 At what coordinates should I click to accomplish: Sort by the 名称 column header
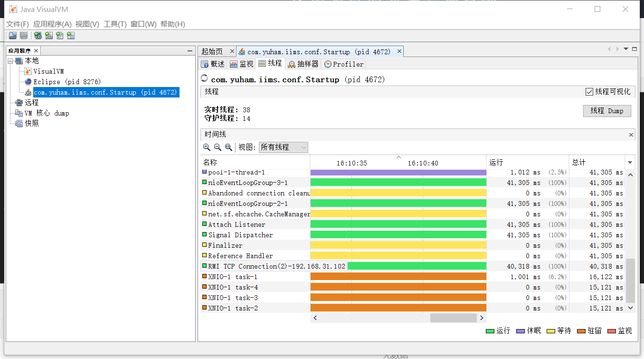coord(255,163)
